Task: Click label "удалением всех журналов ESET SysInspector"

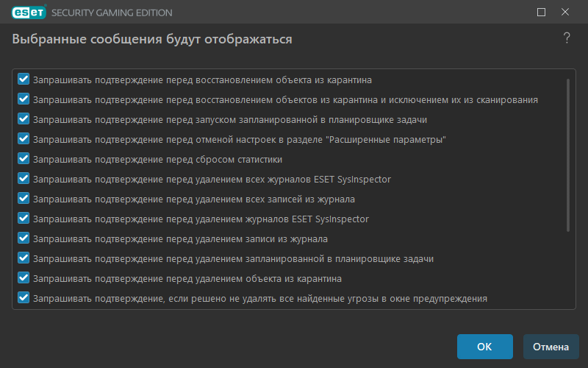Action: coord(293,180)
